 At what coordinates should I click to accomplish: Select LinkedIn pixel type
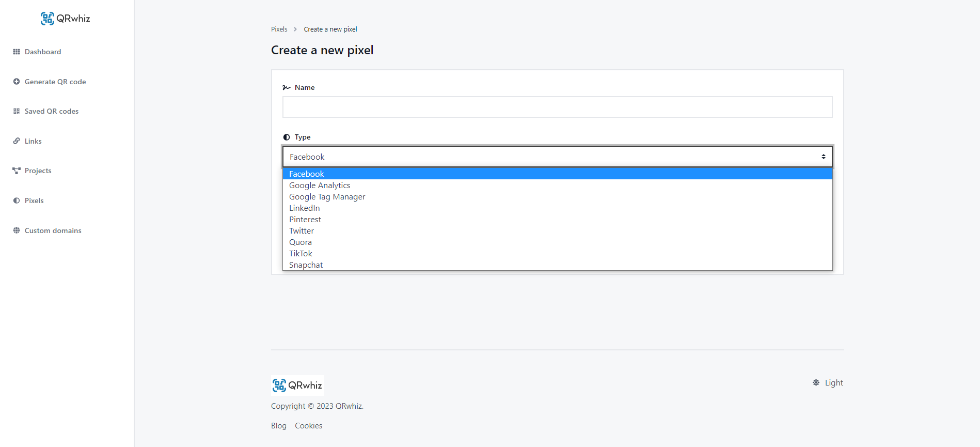558,208
